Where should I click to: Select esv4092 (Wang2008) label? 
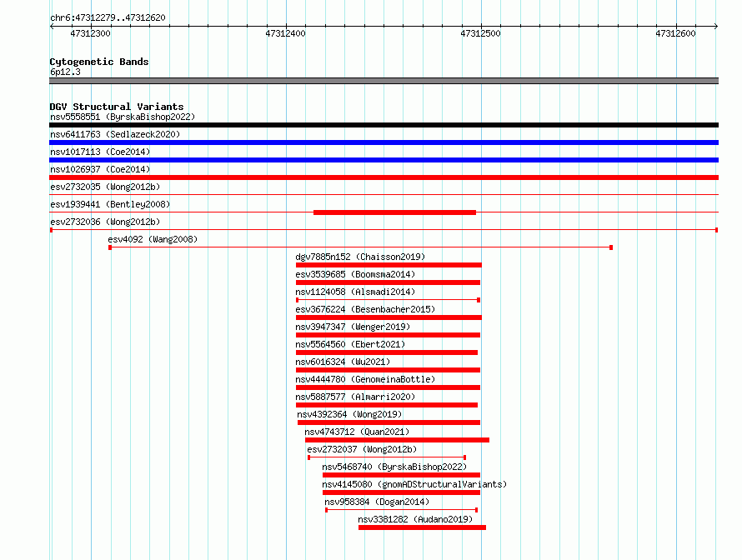click(x=153, y=239)
